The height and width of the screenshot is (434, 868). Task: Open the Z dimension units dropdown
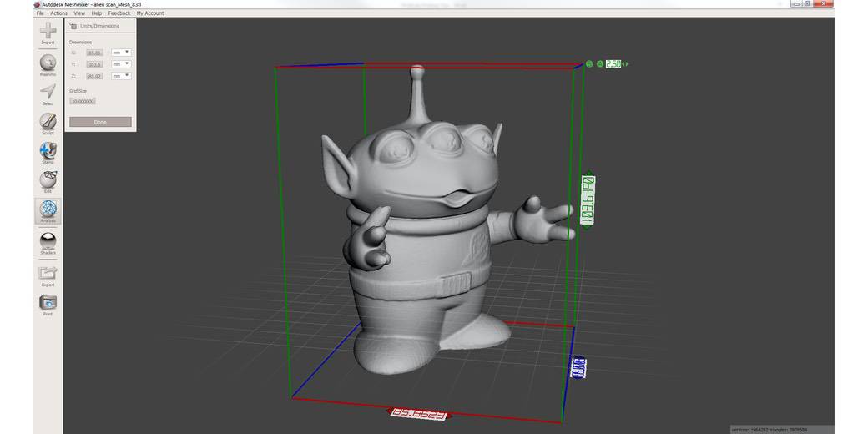(121, 76)
